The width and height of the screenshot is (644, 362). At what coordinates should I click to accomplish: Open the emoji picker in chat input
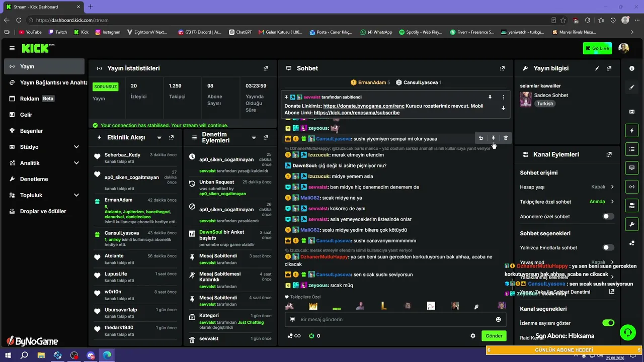coord(498,319)
